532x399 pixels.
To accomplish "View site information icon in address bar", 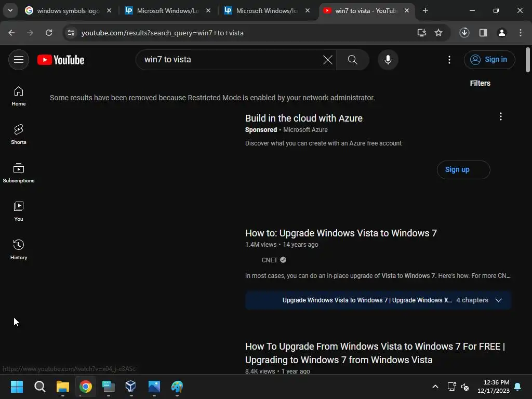I will pos(71,33).
